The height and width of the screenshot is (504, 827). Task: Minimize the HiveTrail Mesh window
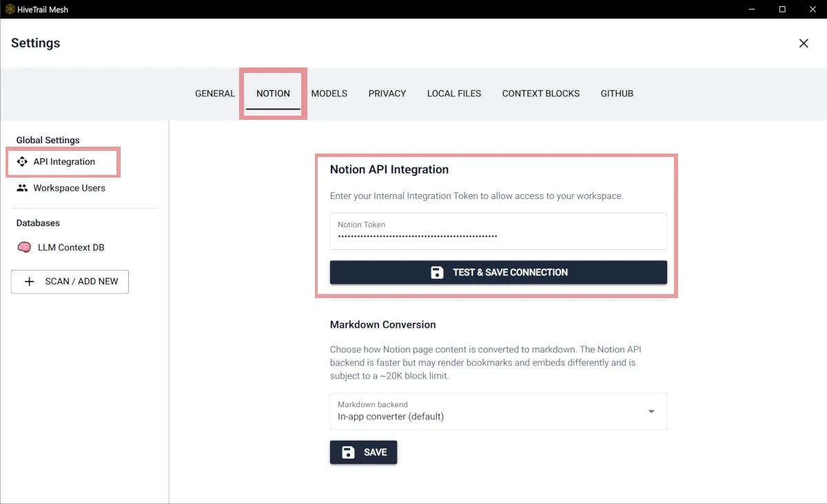[751, 10]
